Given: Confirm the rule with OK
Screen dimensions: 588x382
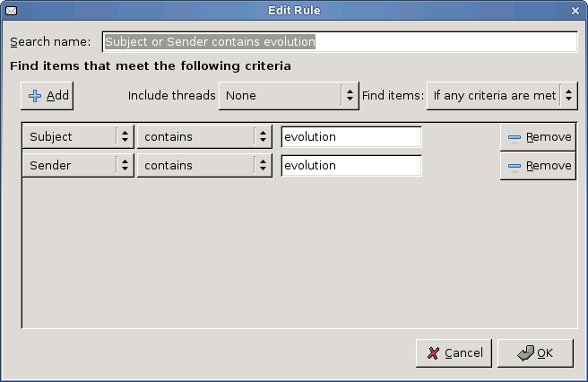Looking at the screenshot, I should click(535, 353).
